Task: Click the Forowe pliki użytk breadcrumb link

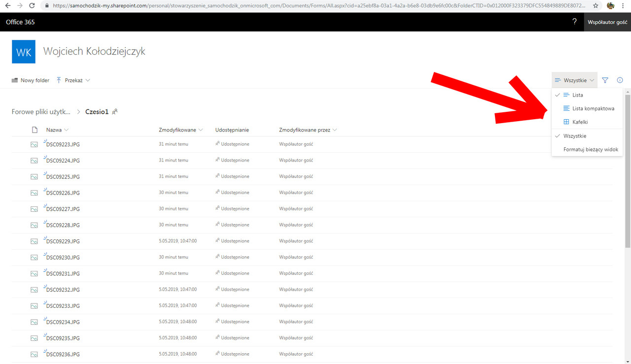Action: 40,111
